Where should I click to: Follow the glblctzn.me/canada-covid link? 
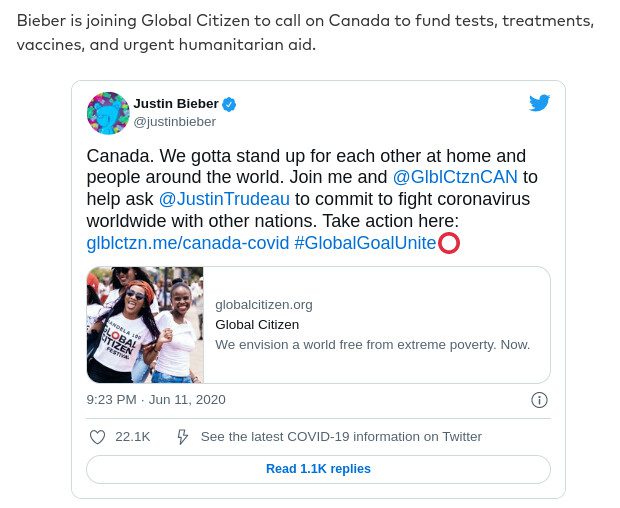[x=188, y=243]
